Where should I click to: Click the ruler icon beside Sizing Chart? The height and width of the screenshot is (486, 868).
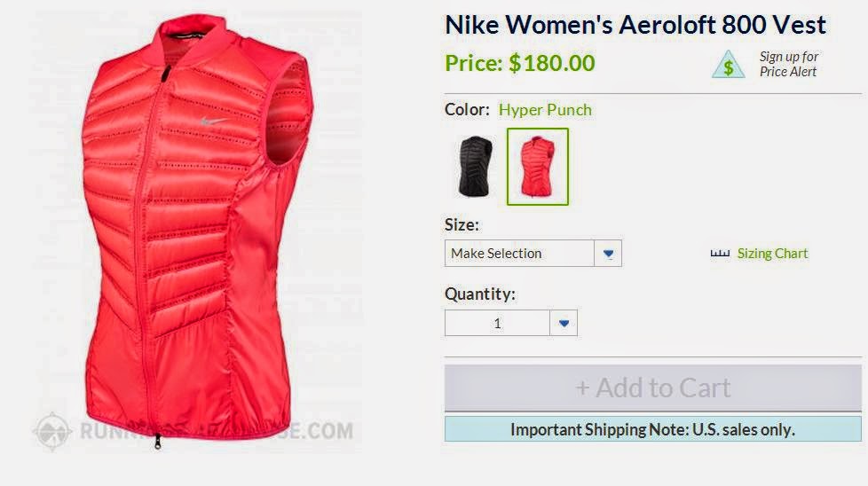tap(720, 254)
